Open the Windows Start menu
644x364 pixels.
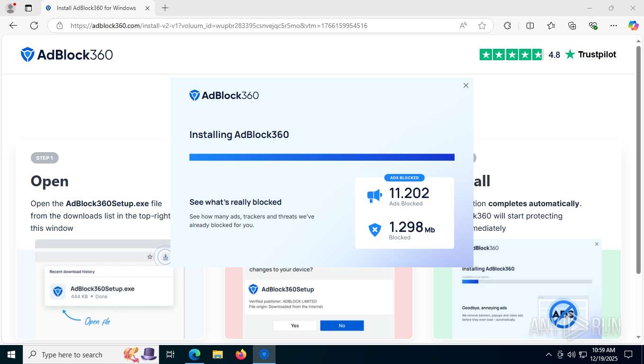tap(11, 355)
